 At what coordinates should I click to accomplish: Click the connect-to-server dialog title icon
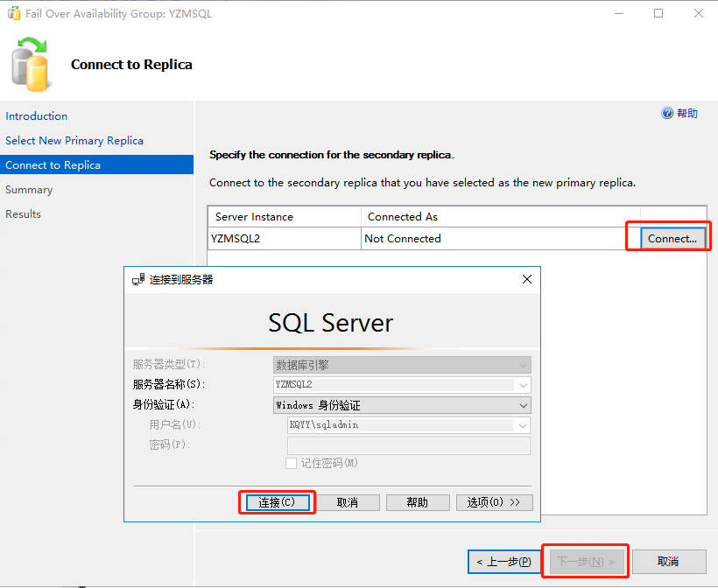(x=137, y=280)
